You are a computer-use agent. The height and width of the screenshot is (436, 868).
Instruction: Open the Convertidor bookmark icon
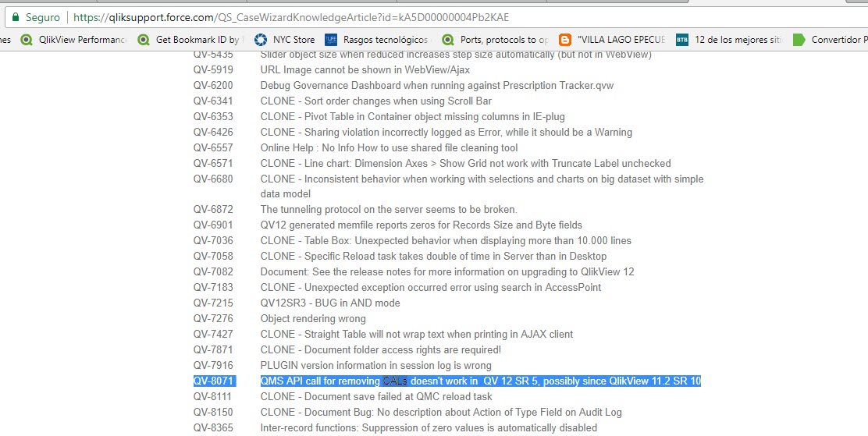click(799, 40)
